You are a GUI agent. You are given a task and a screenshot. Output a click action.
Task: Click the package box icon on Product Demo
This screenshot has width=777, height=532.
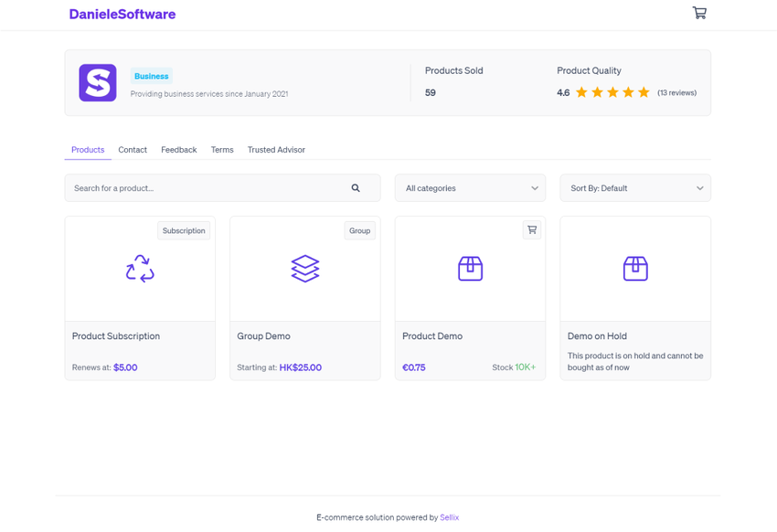tap(470, 269)
